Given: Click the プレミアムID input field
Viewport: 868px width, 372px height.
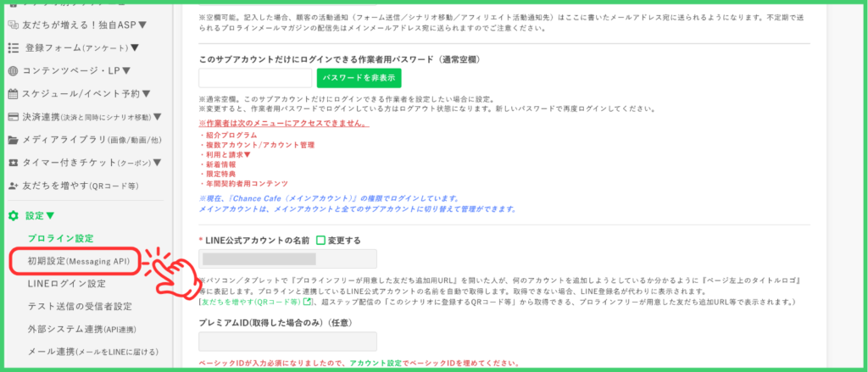Looking at the screenshot, I should click(288, 341).
